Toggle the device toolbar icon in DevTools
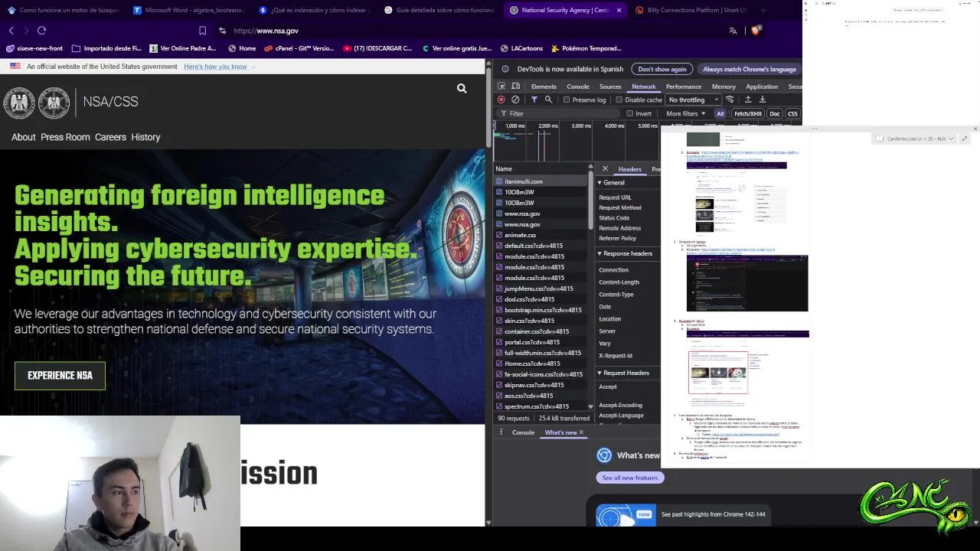The width and height of the screenshot is (980, 551). (x=516, y=86)
